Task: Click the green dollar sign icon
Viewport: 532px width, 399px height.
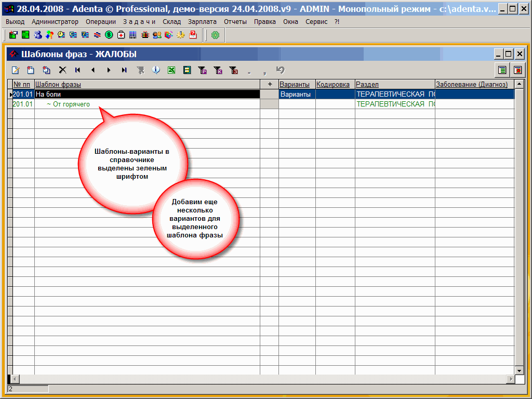Action: pyautogui.click(x=109, y=35)
